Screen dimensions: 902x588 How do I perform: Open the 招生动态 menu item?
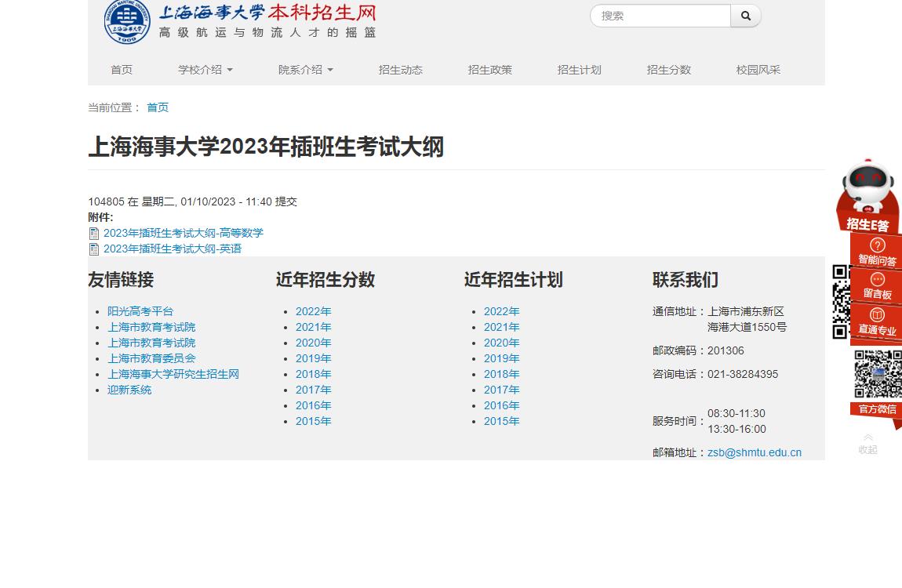pyautogui.click(x=400, y=70)
